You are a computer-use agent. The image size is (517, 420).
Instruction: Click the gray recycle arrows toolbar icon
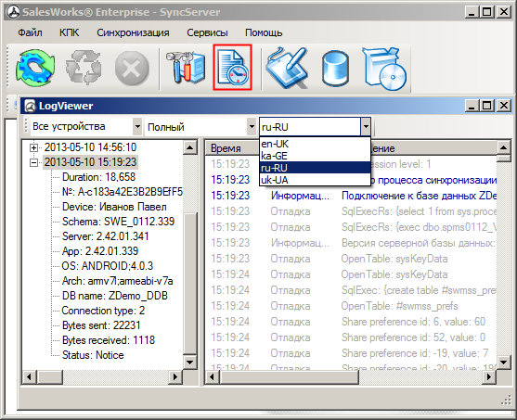84,68
